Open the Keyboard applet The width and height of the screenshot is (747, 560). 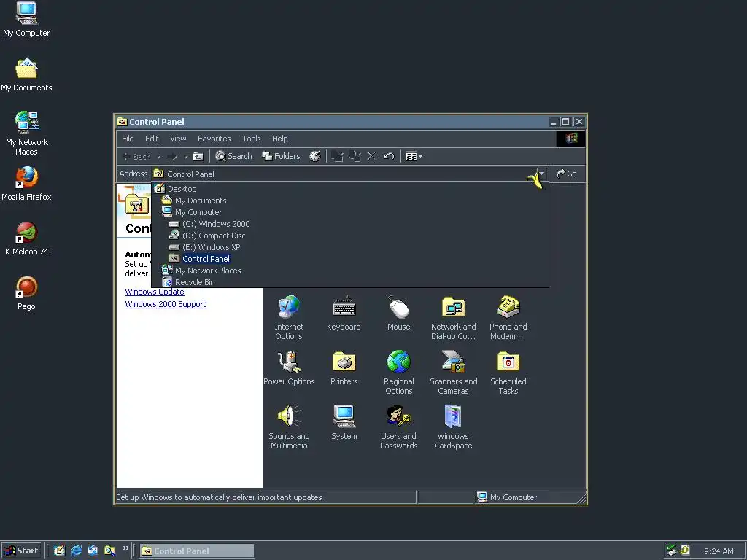coord(344,313)
